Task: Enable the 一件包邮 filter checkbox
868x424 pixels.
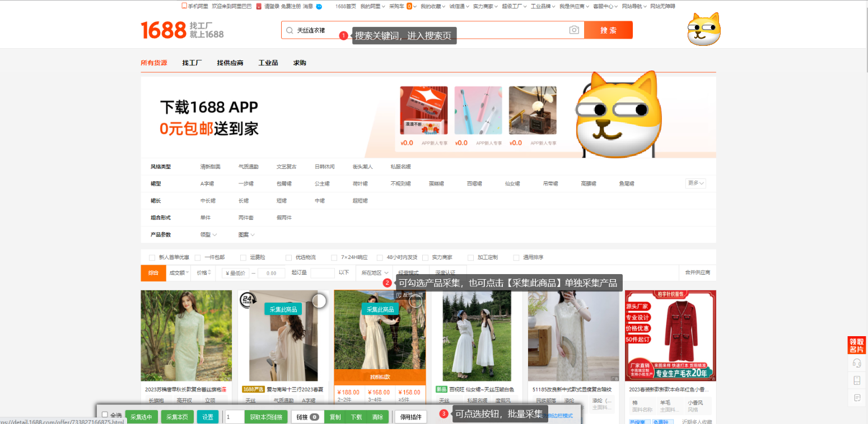Action: click(198, 257)
